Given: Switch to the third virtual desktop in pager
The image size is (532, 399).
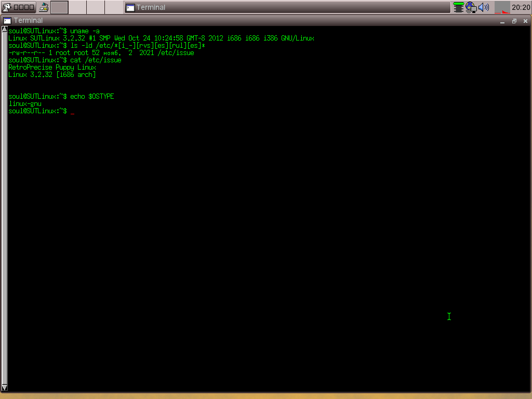Looking at the screenshot, I should point(96,7).
